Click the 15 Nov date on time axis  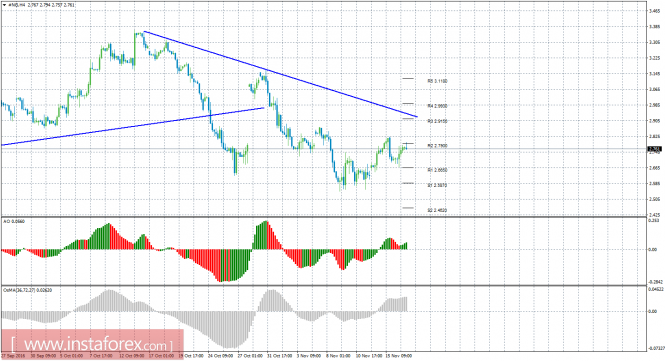[x=398, y=356]
